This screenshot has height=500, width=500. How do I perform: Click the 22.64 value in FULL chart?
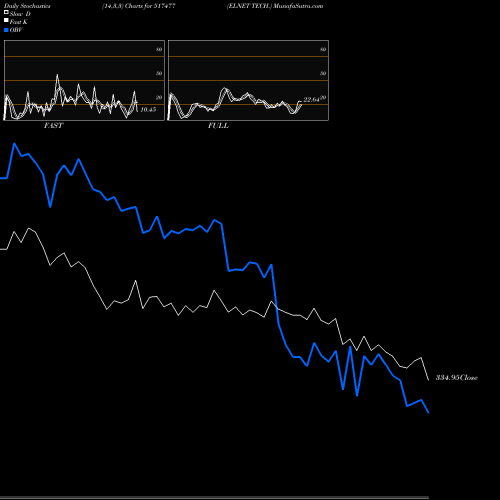tap(312, 99)
